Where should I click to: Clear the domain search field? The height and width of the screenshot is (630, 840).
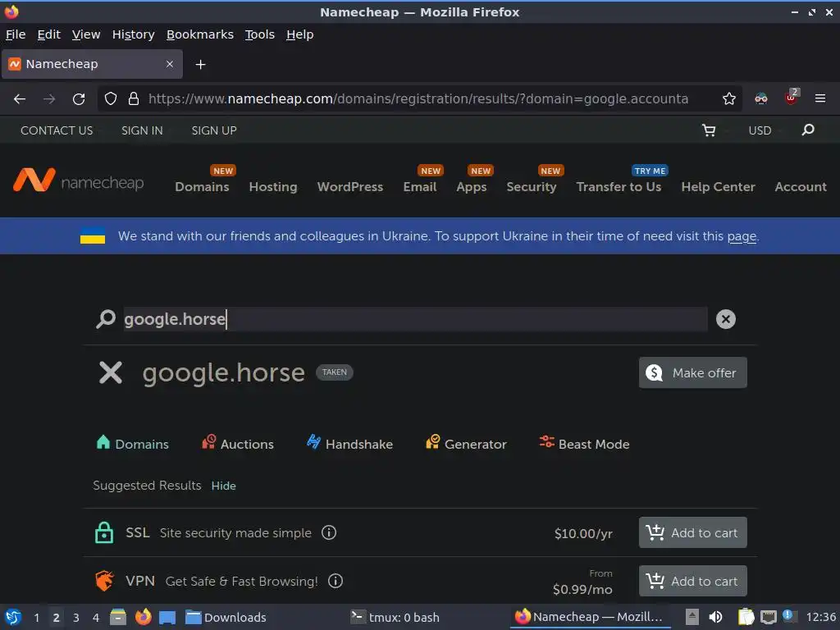coord(725,319)
